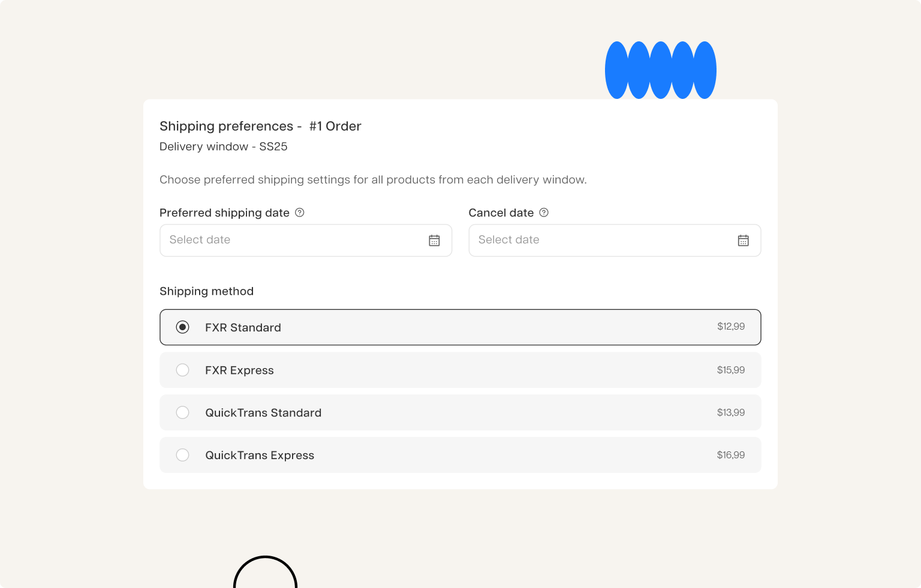
Task: Click the $12,99 FXR Standard price
Action: pos(730,327)
